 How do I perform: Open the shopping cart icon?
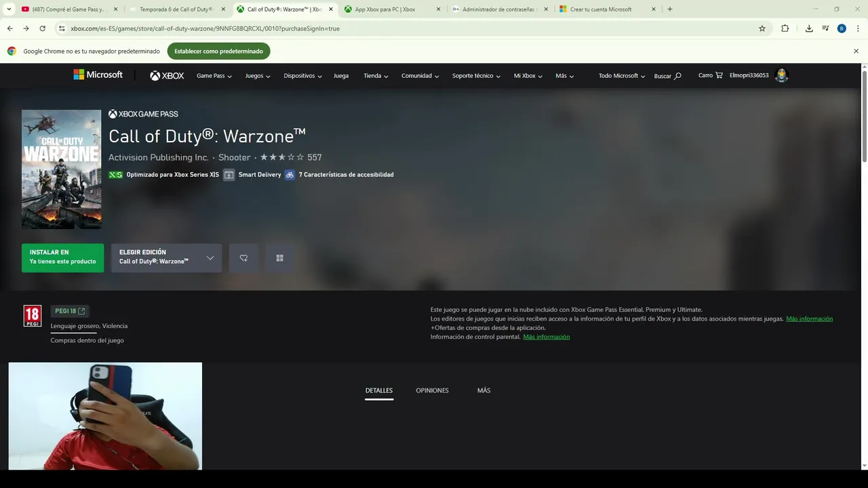click(x=719, y=75)
